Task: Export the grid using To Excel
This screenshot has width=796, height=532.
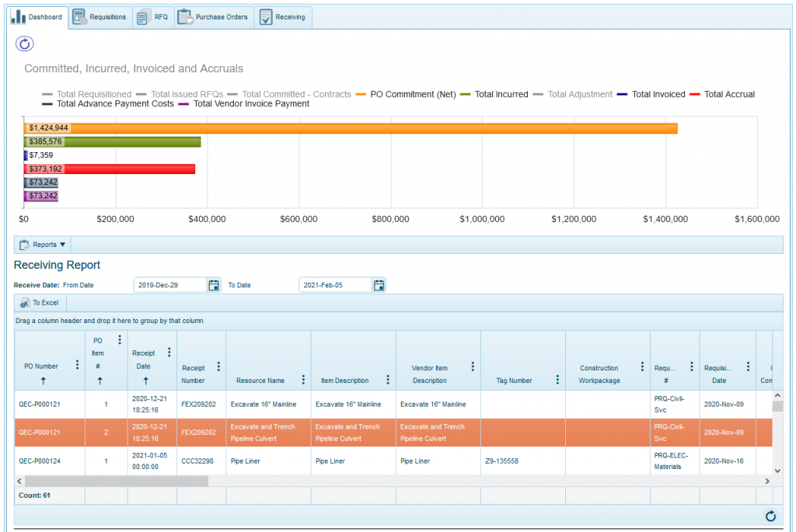Action: point(40,302)
